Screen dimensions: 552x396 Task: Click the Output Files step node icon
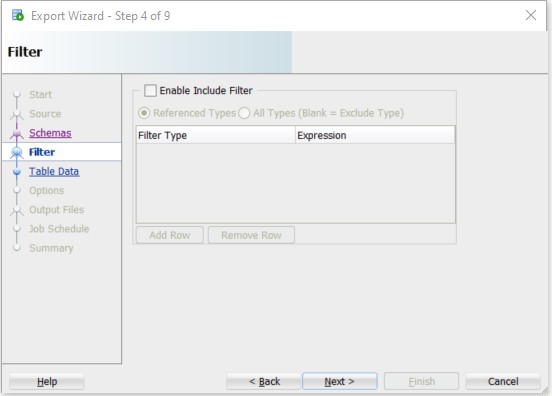click(17, 210)
